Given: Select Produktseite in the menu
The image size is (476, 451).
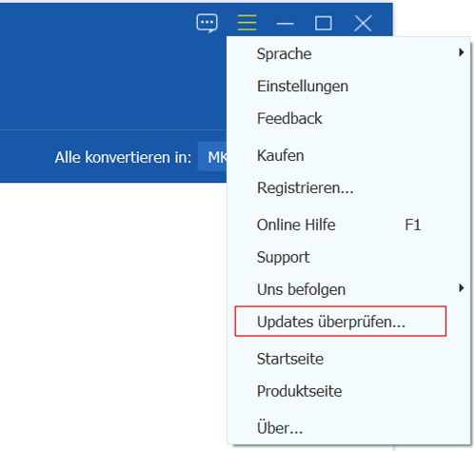Looking at the screenshot, I should click(x=348, y=391).
